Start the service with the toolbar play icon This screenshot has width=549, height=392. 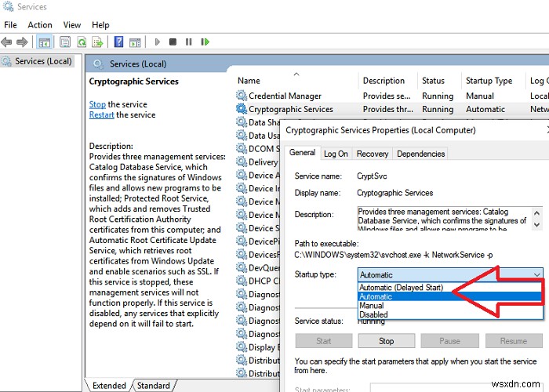[x=157, y=42]
